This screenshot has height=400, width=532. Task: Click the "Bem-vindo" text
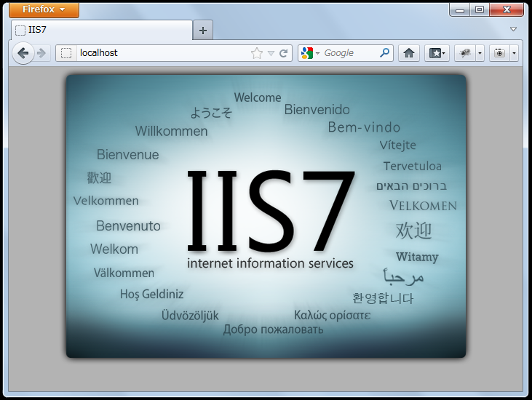[364, 127]
